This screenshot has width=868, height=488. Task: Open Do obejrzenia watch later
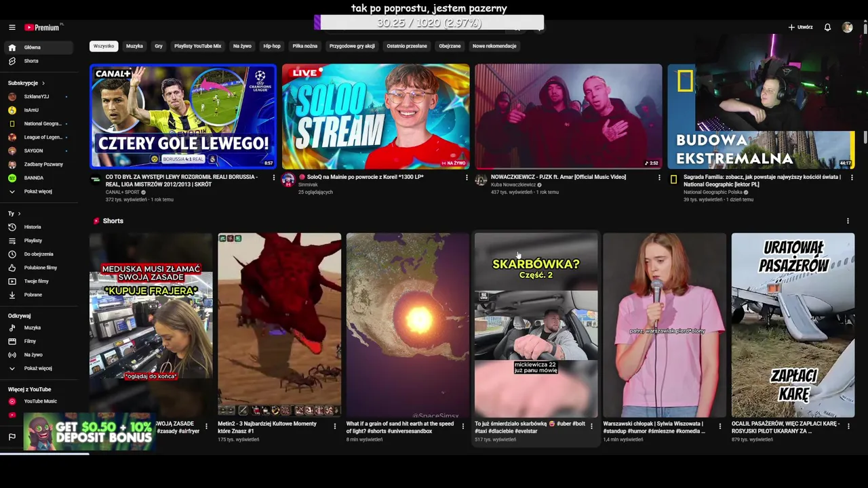[x=38, y=254]
